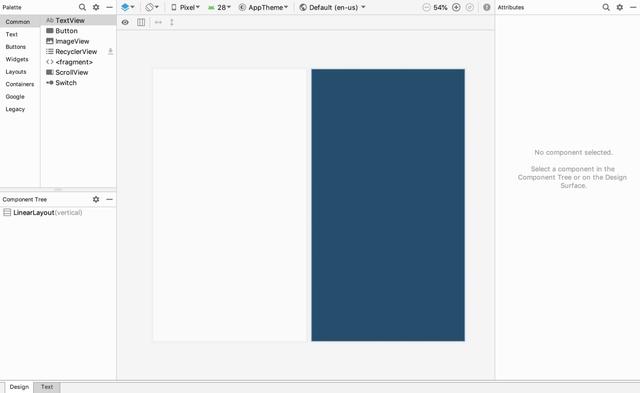
Task: Search Attributes with magnifier icon
Action: pos(606,7)
